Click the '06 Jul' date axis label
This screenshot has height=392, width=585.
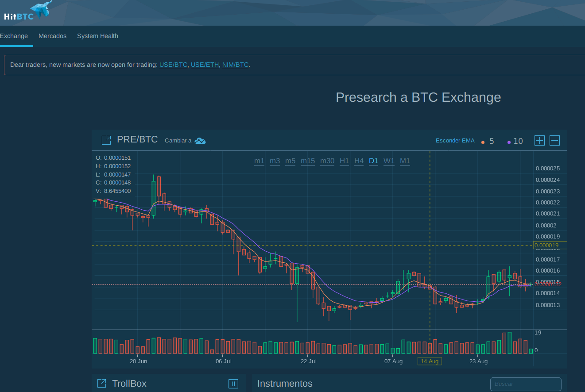pos(224,361)
